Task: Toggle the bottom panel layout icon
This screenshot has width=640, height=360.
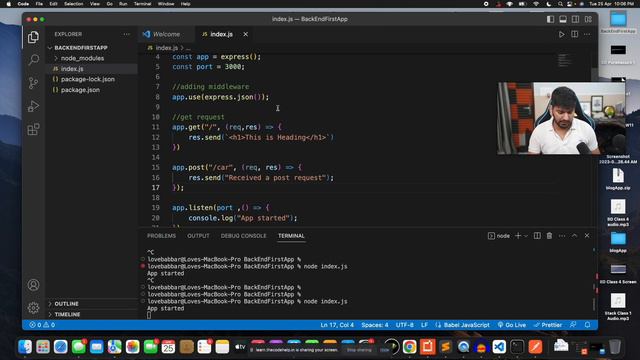Action: 563,19
